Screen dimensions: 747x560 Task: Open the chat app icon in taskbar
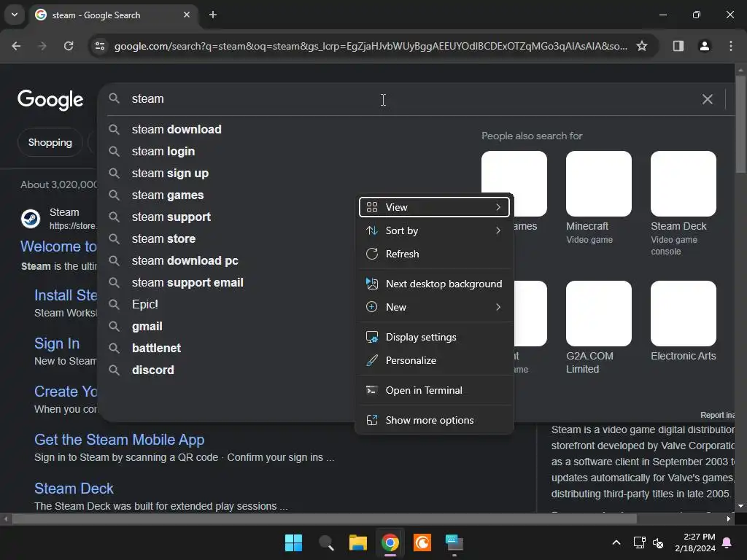[454, 542]
